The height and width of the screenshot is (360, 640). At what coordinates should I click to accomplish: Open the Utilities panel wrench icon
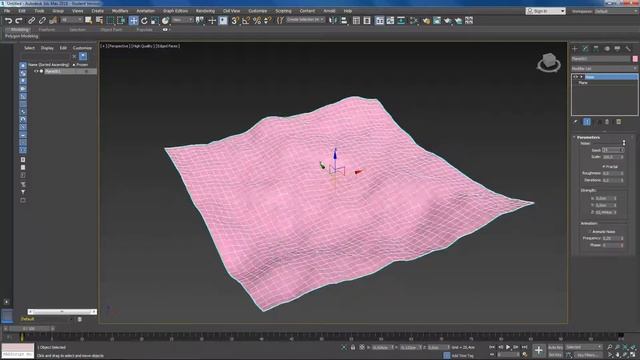tap(628, 49)
